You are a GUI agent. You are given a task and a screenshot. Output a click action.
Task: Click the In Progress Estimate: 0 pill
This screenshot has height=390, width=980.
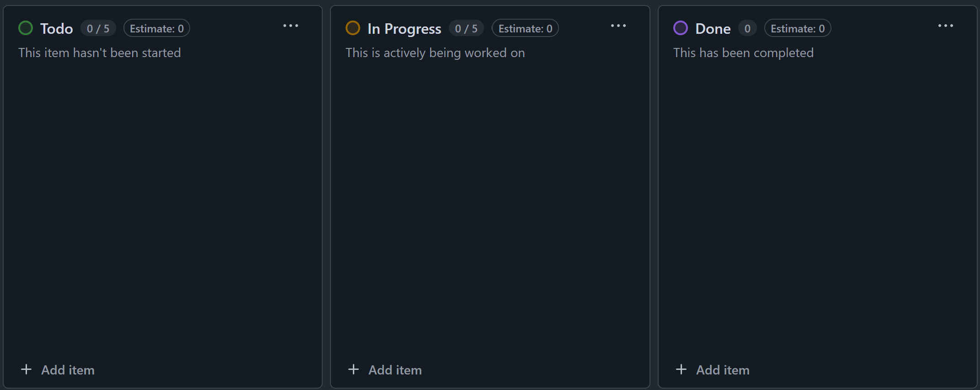coord(525,29)
